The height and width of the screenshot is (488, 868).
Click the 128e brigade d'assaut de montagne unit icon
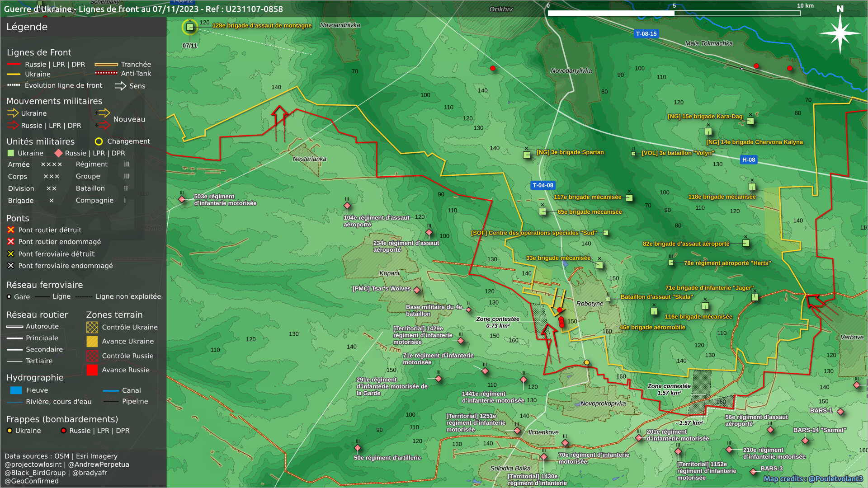(x=190, y=27)
